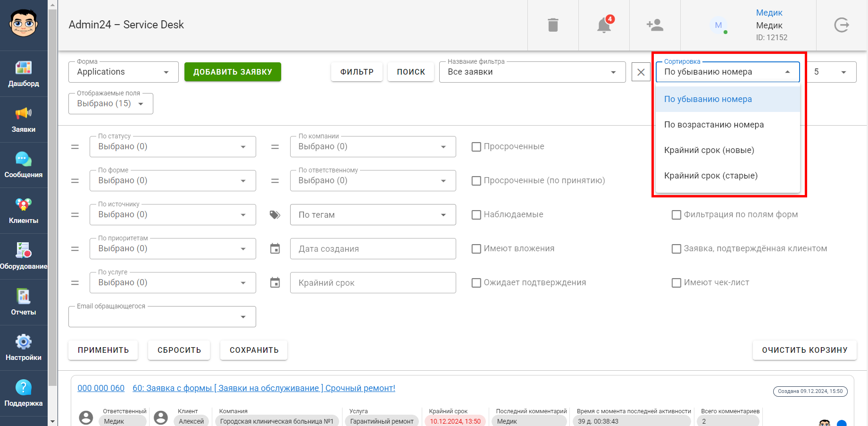
Task: Open the По статусу filter dropdown
Action: click(x=173, y=146)
